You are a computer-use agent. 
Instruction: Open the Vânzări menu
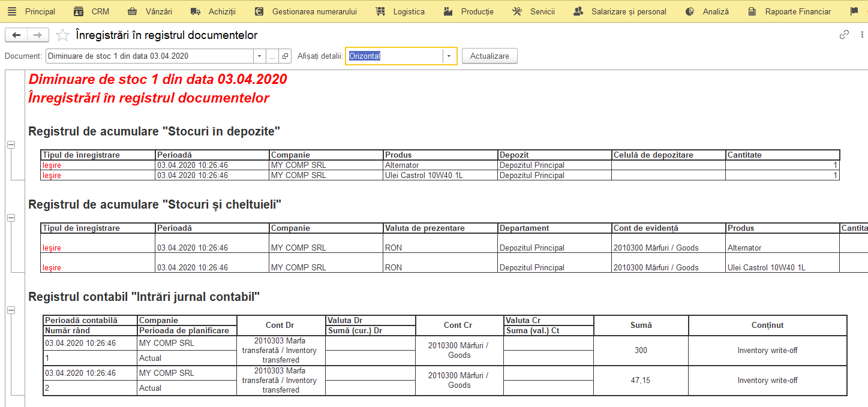pyautogui.click(x=151, y=11)
